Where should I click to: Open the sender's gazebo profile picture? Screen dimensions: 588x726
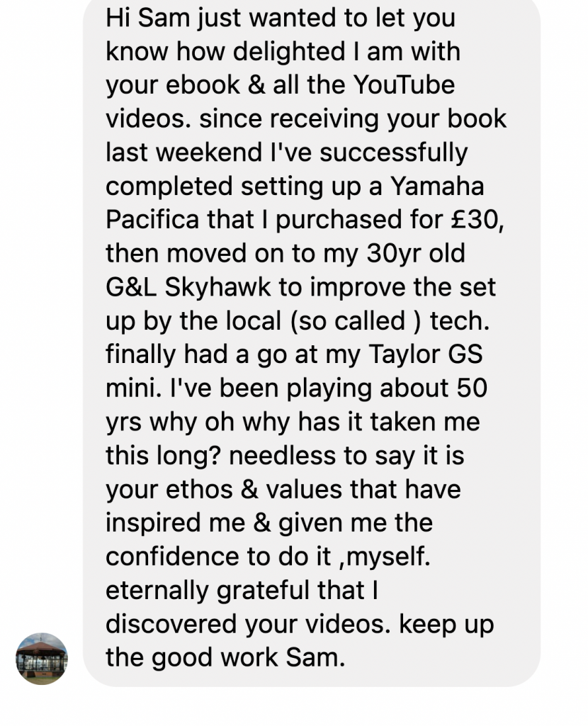[42, 659]
